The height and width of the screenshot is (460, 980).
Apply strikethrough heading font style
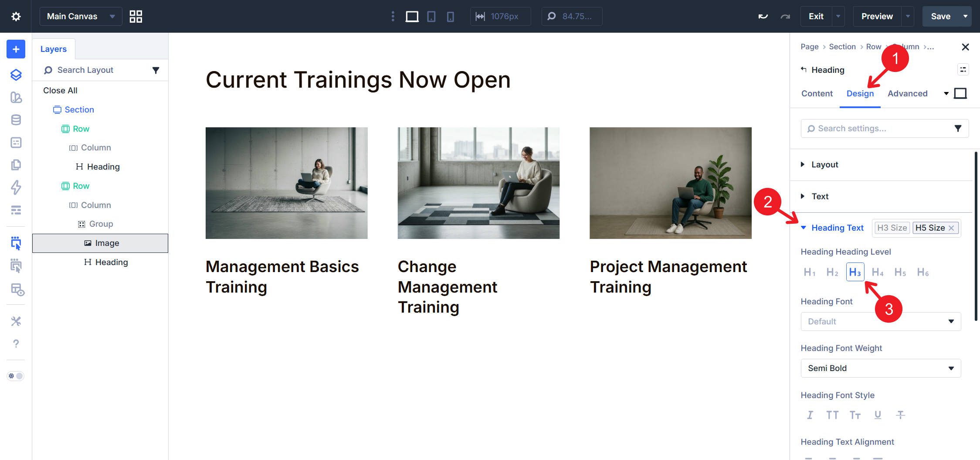[x=900, y=415]
